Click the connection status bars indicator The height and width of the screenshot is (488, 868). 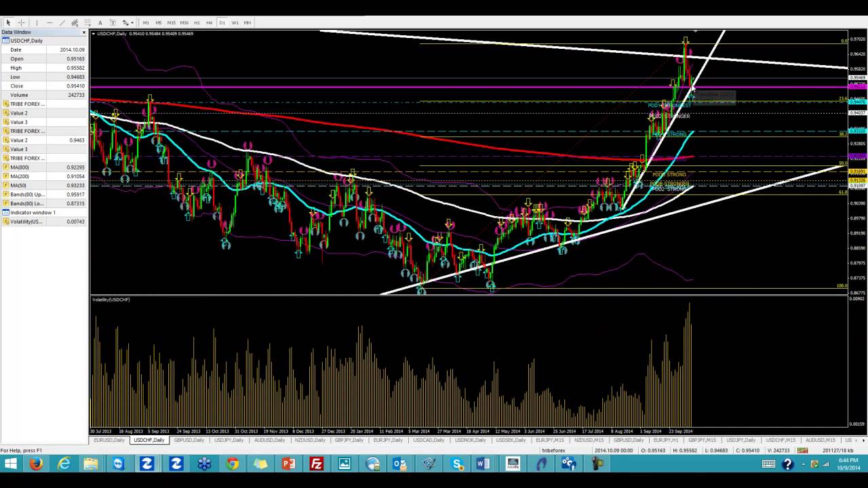click(x=803, y=450)
